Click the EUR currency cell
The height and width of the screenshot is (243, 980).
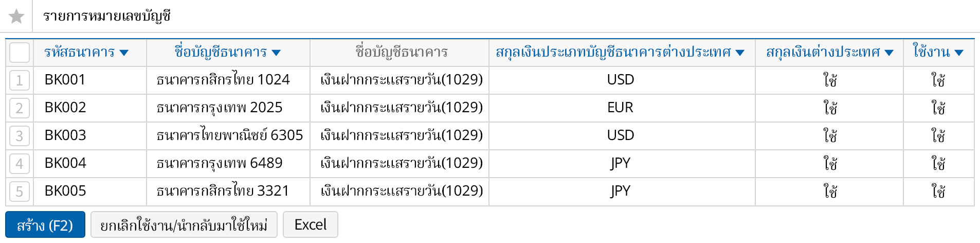click(x=621, y=108)
